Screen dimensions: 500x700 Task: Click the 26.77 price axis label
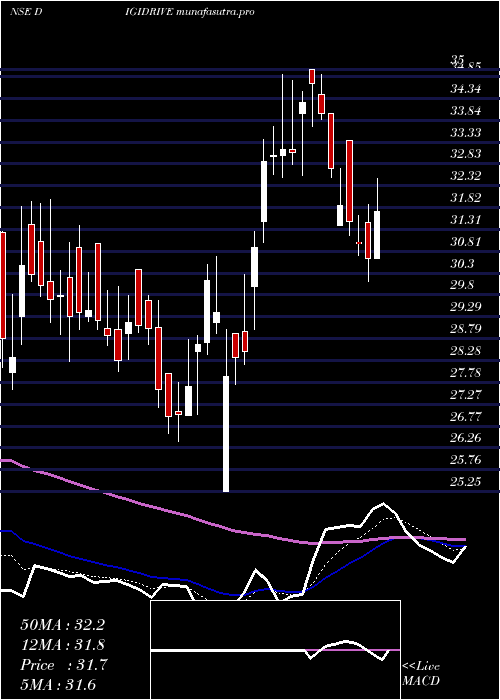click(466, 417)
